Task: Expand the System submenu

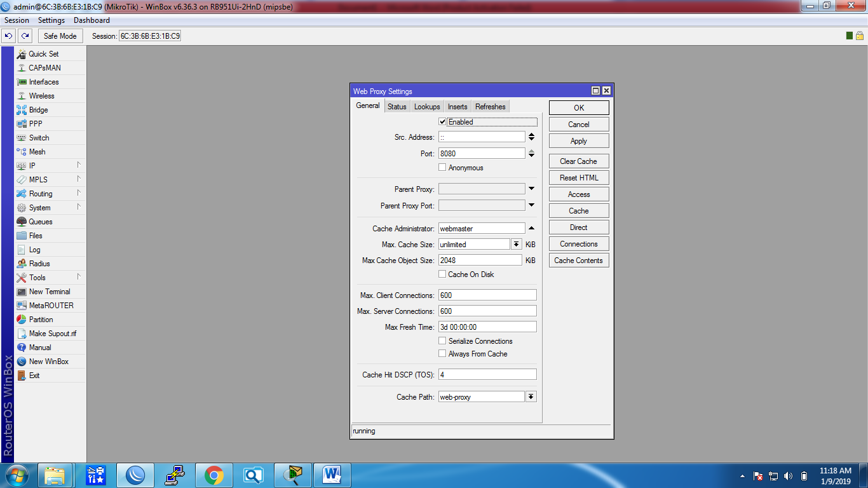Action: pos(79,207)
